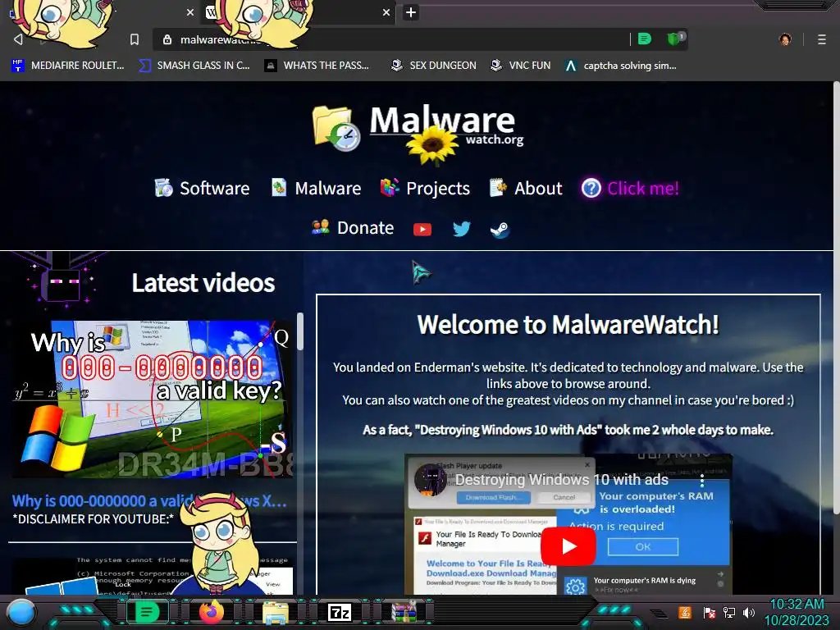
Task: Open WinRAR from the taskbar
Action: [404, 612]
